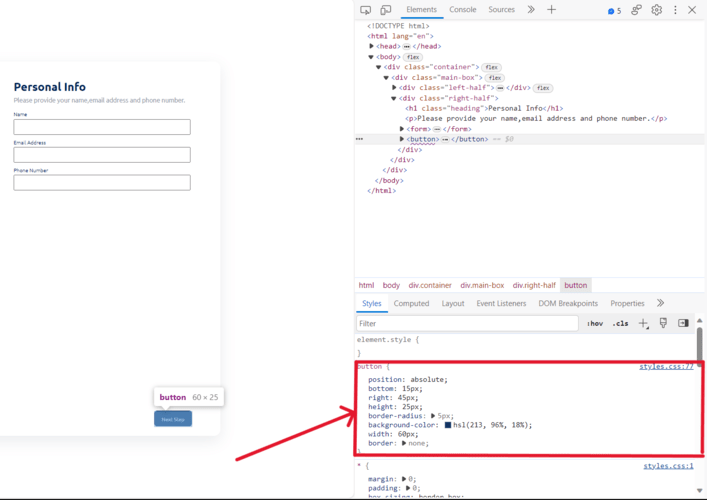
Task: Collapse the body element node
Action: [371, 57]
